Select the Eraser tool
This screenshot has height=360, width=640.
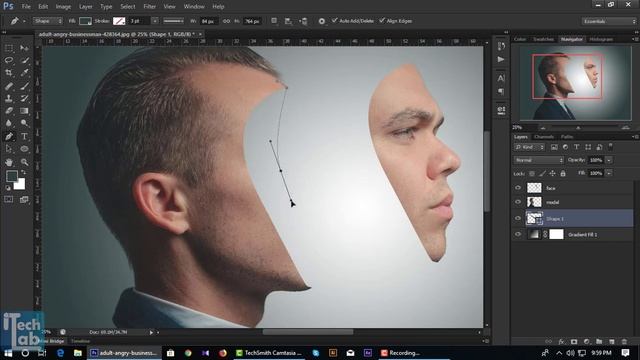coord(9,111)
